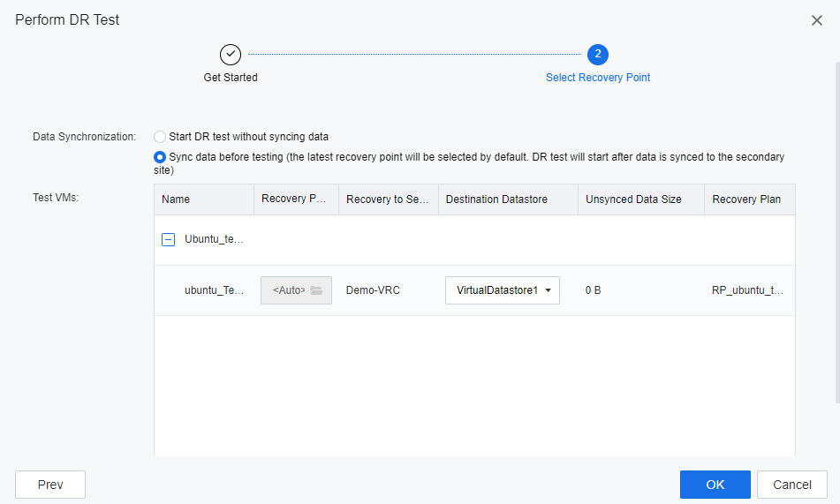The height and width of the screenshot is (504, 840).
Task: Click the <Auto> recovery point field
Action: 288,290
